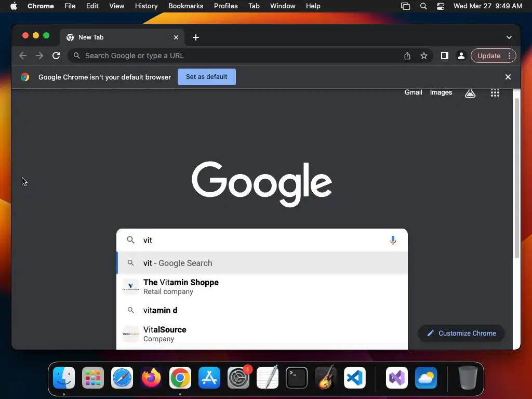Screen dimensions: 532x399
Task: Expand the tab search chevron
Action: tap(509, 37)
